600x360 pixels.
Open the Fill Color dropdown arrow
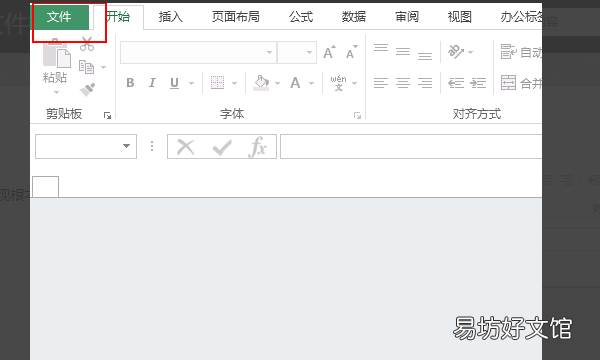(277, 83)
